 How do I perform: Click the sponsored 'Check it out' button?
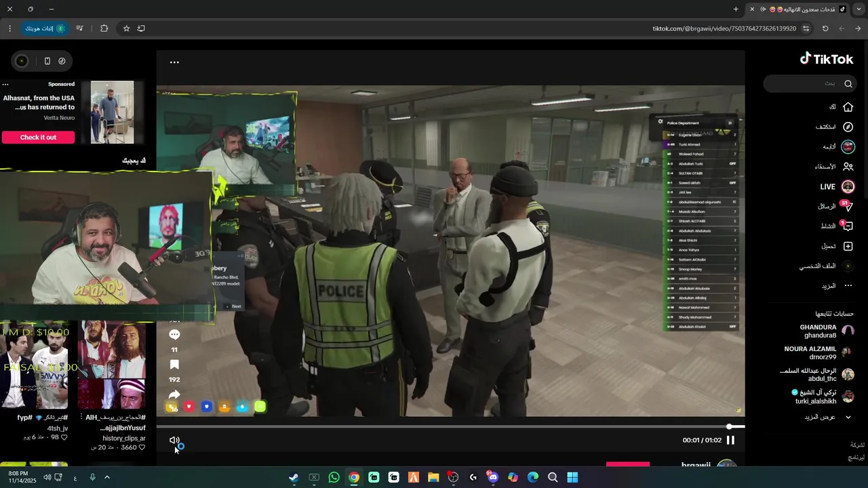[x=38, y=138]
